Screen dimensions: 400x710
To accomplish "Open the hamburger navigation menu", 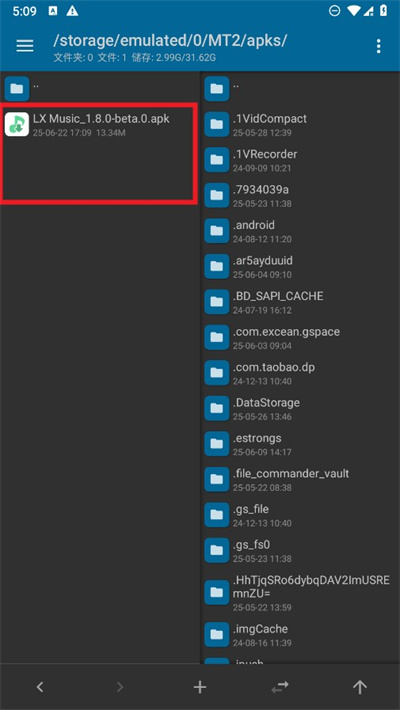I will tap(25, 45).
